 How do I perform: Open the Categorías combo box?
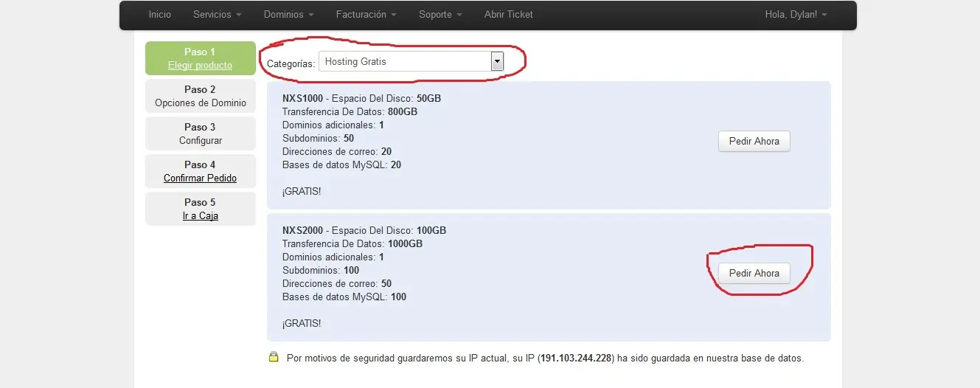[411, 62]
